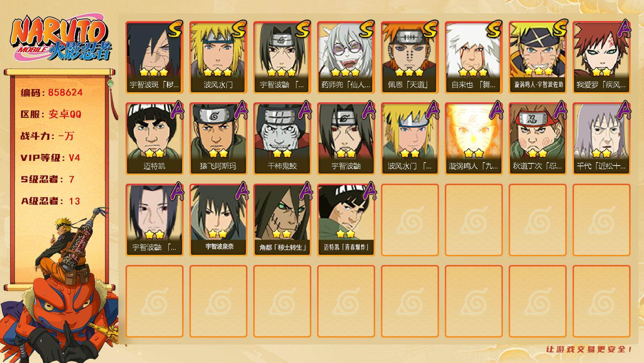Open the 漩涡鸣人·宇智波佐助 card
This screenshot has height=363, width=644.
[537, 57]
